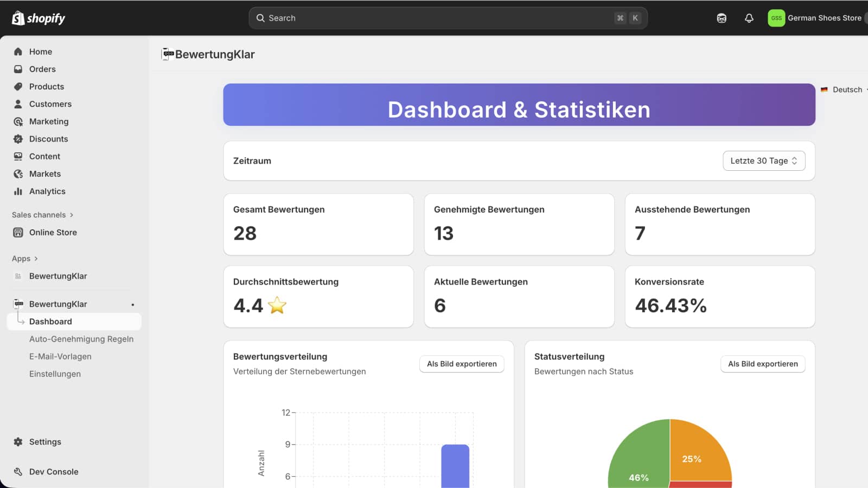Open the Analytics bar-chart icon
868x488 pixels.
(x=18, y=191)
